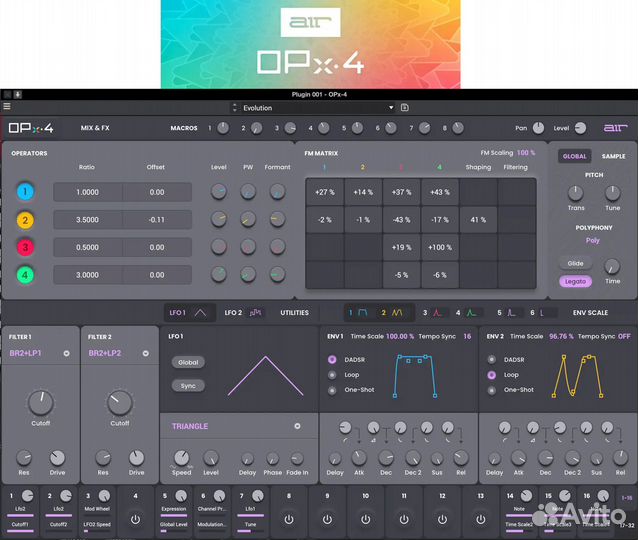
Task: Toggle the Legato button
Action: click(x=575, y=281)
